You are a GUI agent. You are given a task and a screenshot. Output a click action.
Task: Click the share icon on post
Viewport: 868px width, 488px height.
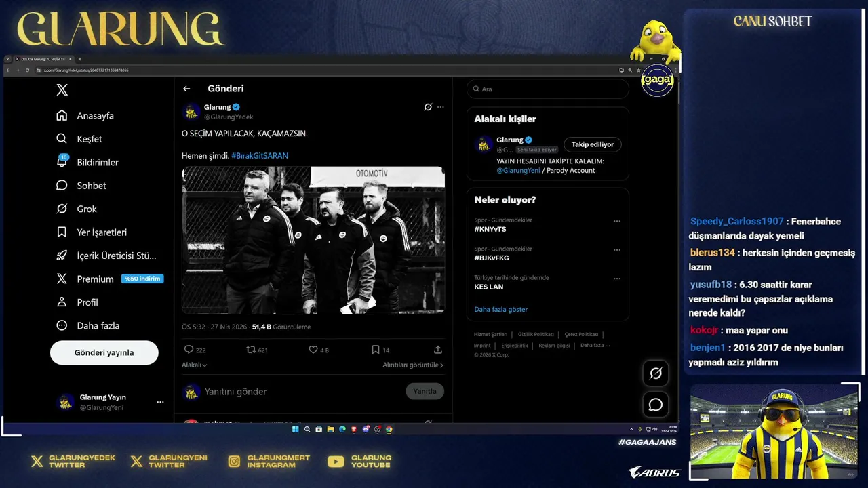point(438,350)
